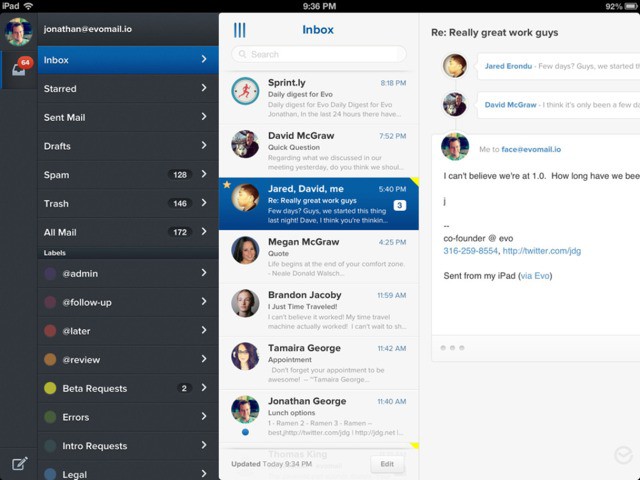Viewport: 640px width, 480px height.
Task: Open the All Mail folder
Action: (128, 232)
